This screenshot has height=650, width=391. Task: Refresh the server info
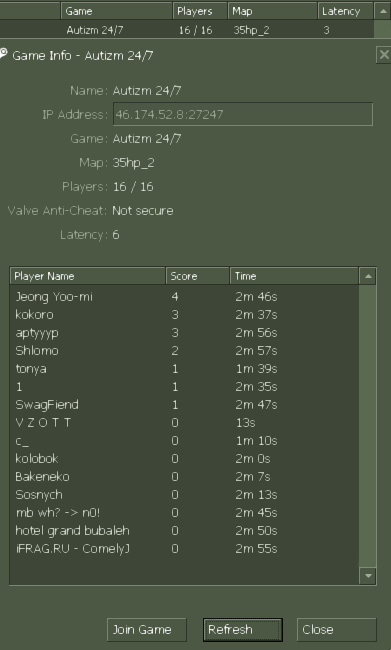243,630
